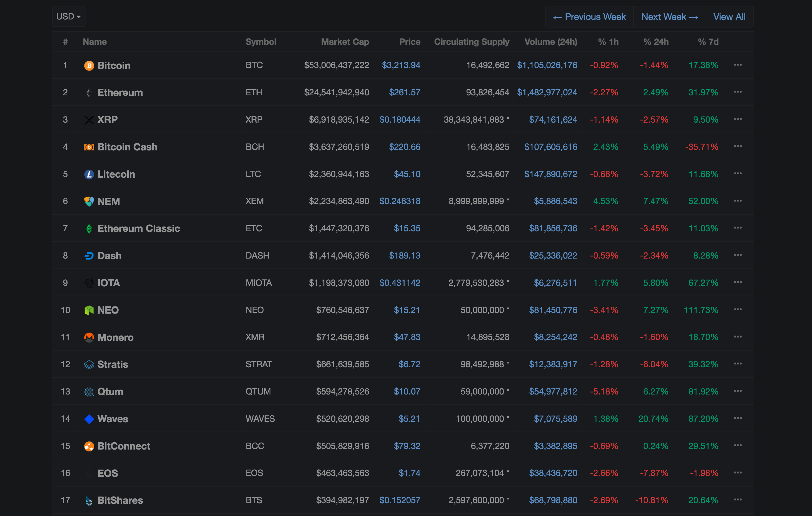Viewport: 812px width, 516px height.
Task: Click the Stratis logo icon
Action: [89, 364]
